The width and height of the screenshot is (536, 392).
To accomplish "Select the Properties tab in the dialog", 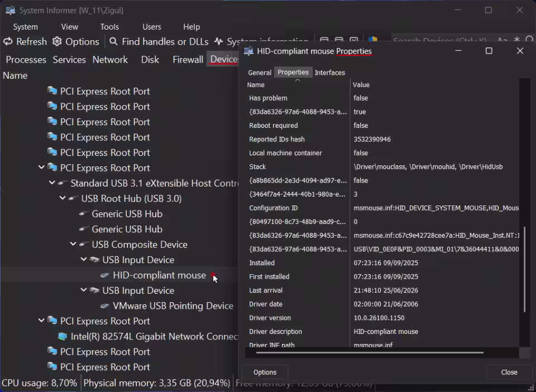I will [293, 72].
